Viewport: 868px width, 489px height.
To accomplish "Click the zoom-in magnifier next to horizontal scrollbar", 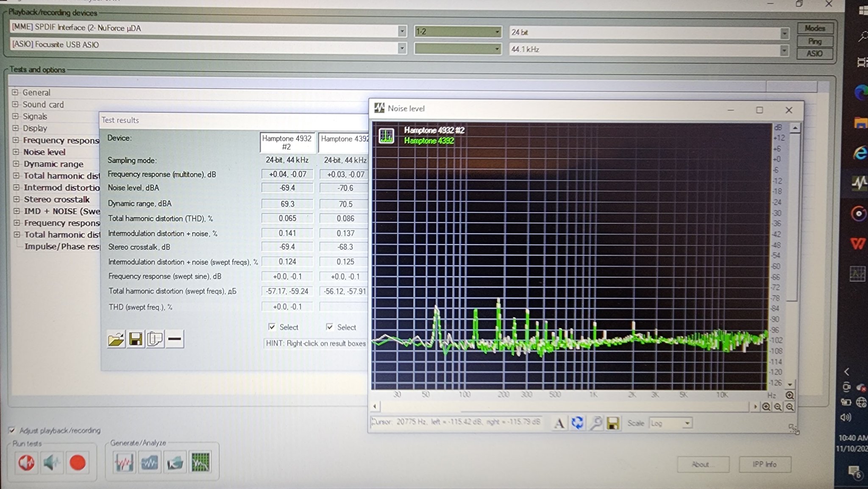I will tap(766, 407).
